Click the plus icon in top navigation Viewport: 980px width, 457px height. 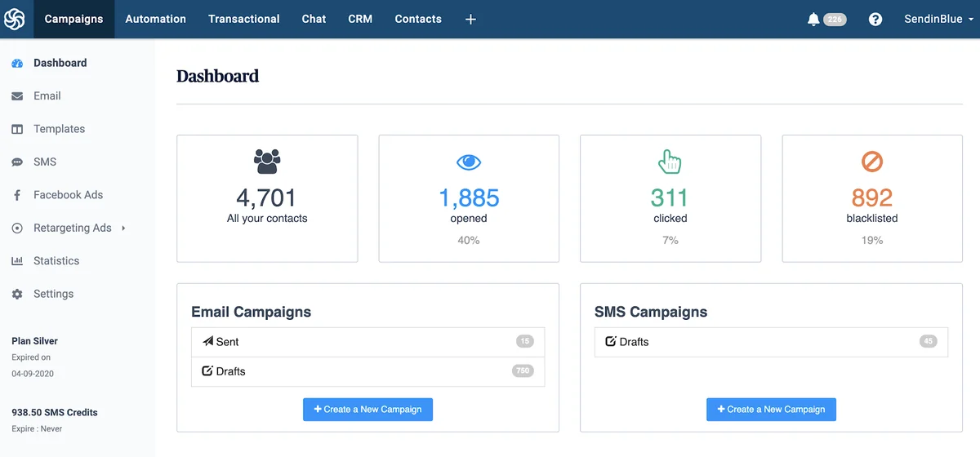(470, 20)
